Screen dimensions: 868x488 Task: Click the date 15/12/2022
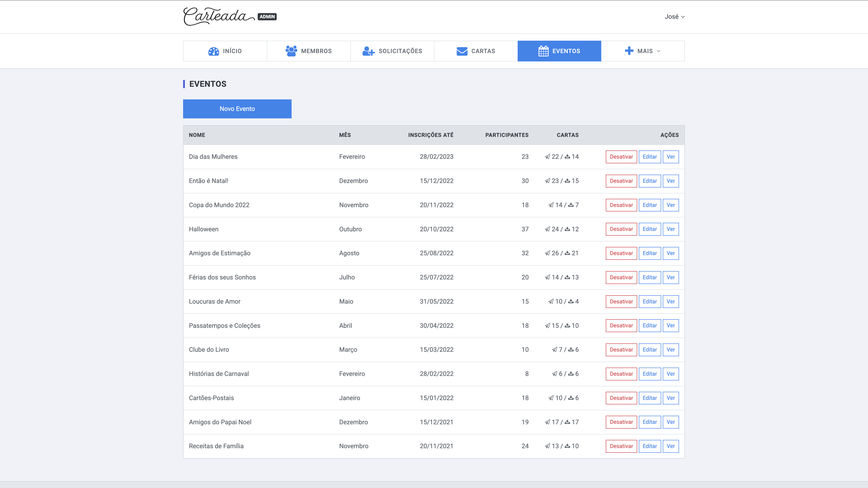coord(436,181)
